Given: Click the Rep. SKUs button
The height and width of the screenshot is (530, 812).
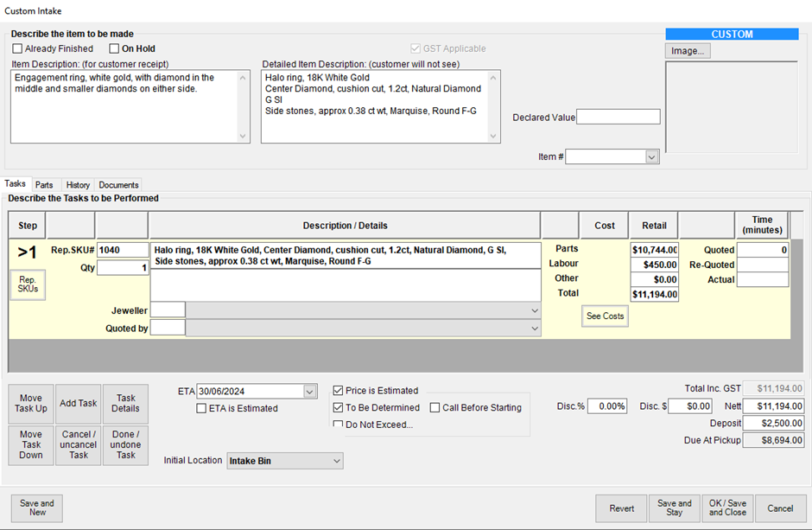Looking at the screenshot, I should [28, 285].
